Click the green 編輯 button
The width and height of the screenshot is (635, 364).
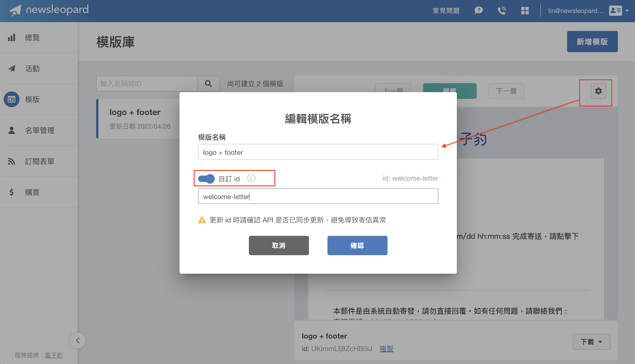[449, 91]
